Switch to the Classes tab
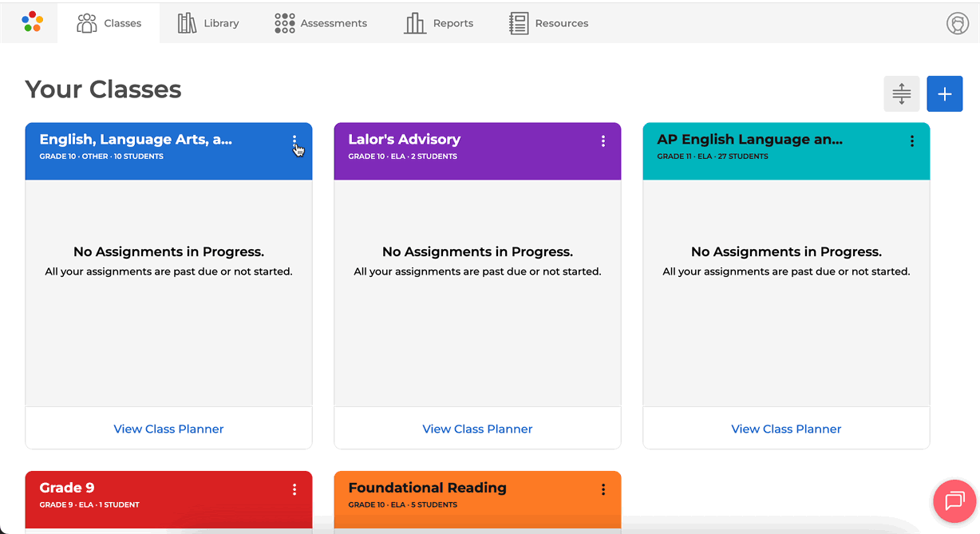 point(109,23)
